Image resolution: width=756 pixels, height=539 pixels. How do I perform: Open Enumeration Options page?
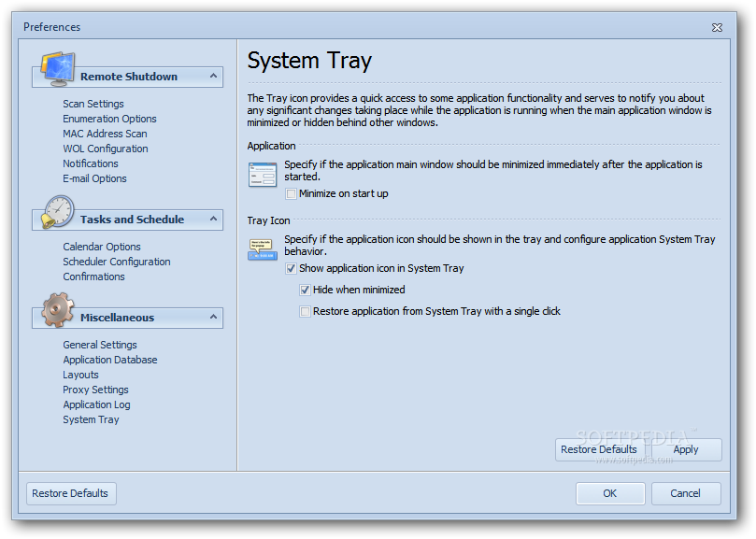click(109, 119)
